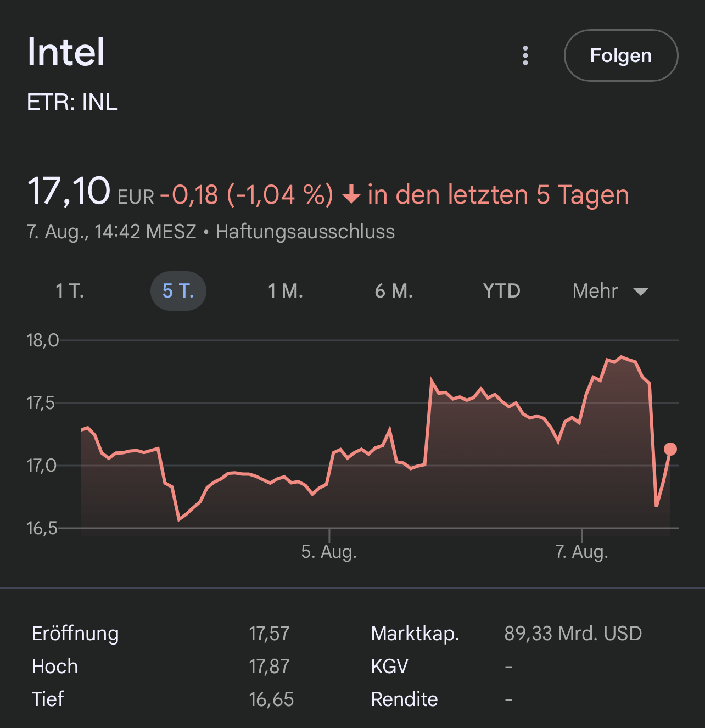
Task: Click the ETR: INL ticker symbol
Action: tap(72, 102)
